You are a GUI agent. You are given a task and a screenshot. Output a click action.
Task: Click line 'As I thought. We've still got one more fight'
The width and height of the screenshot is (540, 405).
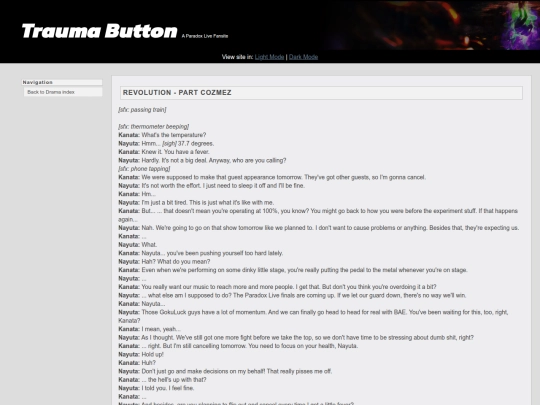coord(296,338)
